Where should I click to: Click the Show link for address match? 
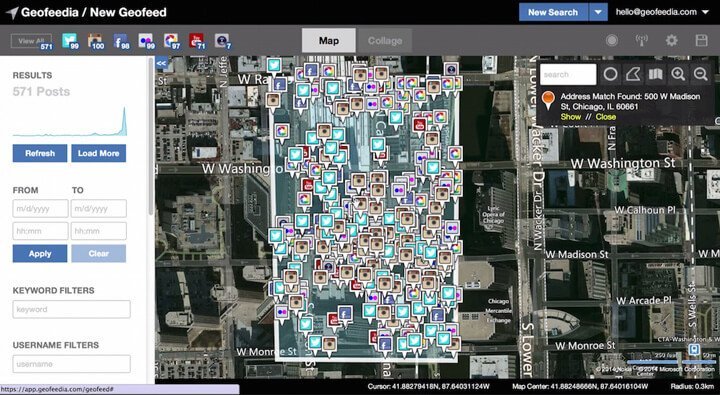[x=570, y=117]
